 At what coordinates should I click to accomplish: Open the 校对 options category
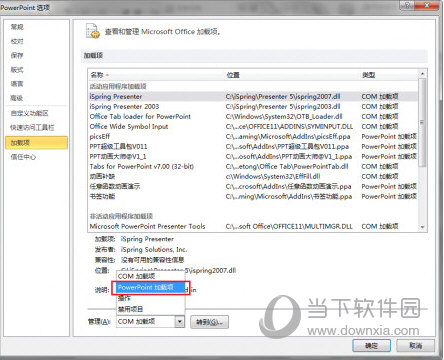pos(17,41)
